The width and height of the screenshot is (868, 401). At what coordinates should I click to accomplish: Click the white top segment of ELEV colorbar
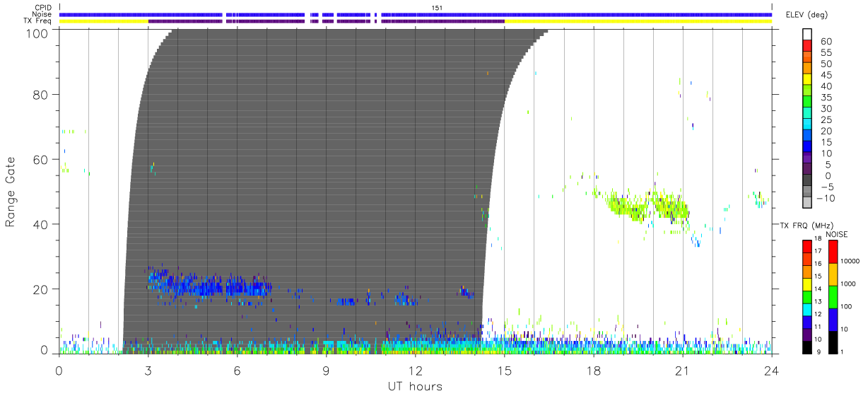tap(807, 35)
